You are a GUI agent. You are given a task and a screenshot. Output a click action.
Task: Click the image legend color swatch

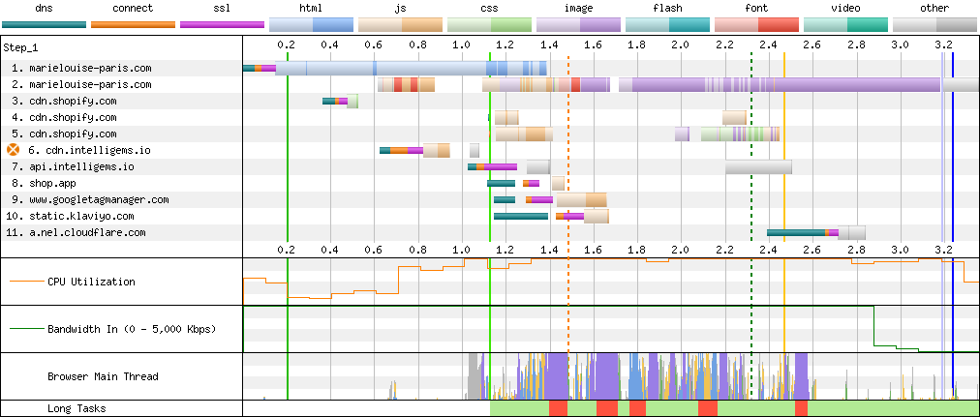tap(578, 24)
